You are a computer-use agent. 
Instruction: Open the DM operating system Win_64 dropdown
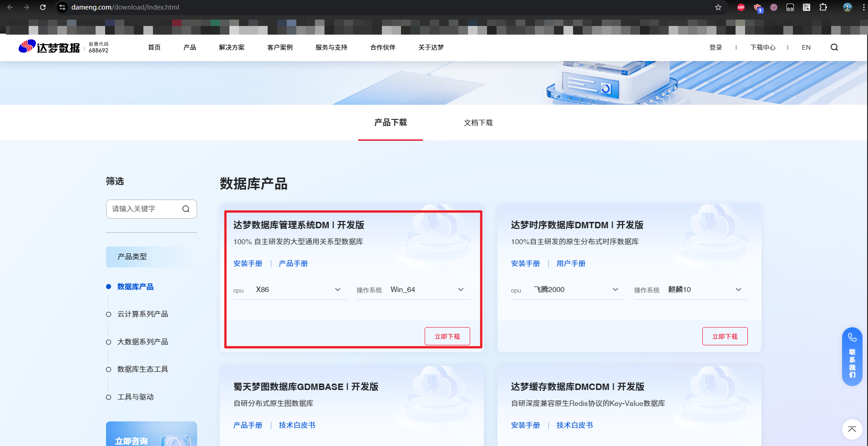[x=413, y=290]
